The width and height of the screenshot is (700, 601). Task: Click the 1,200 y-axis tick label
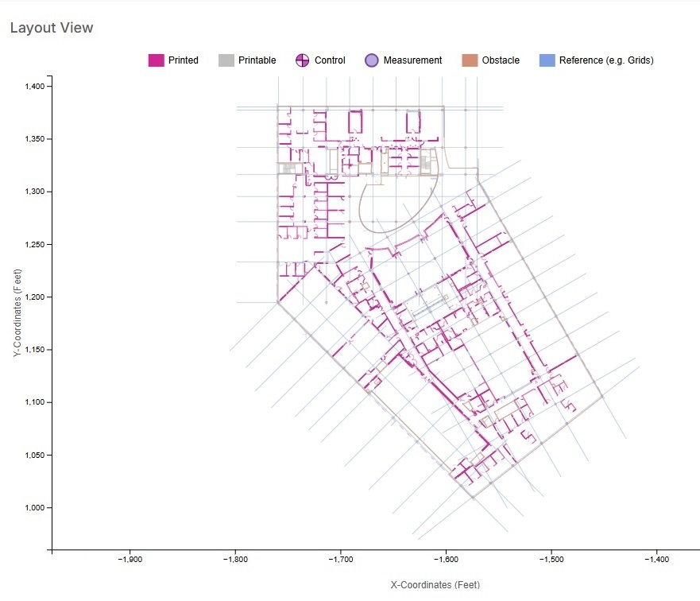coord(35,297)
